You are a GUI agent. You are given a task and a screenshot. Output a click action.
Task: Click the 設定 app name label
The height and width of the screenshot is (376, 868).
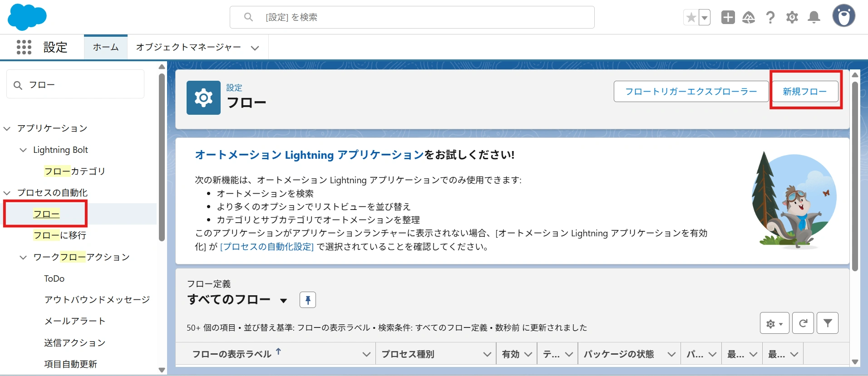55,47
